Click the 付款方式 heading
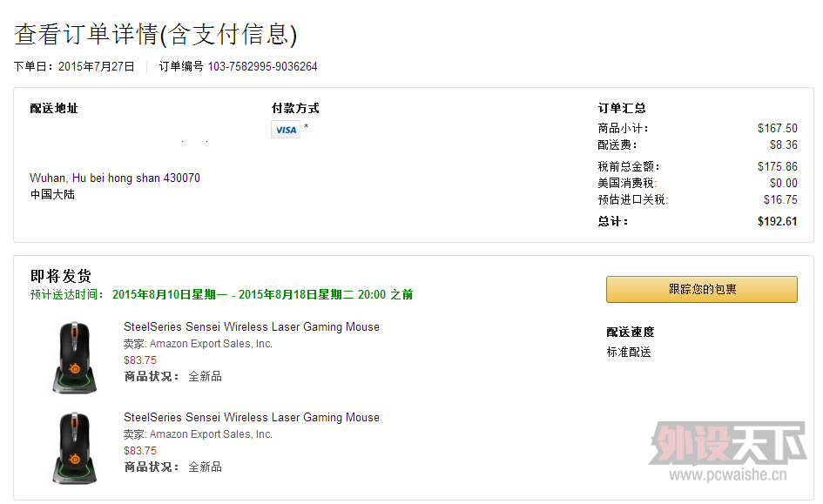This screenshot has height=504, width=823. tap(295, 109)
